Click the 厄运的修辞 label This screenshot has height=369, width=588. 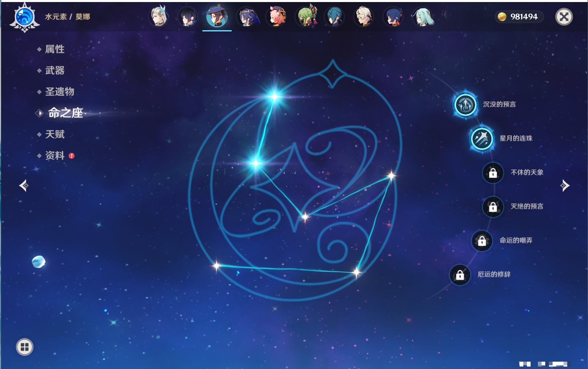coord(494,274)
